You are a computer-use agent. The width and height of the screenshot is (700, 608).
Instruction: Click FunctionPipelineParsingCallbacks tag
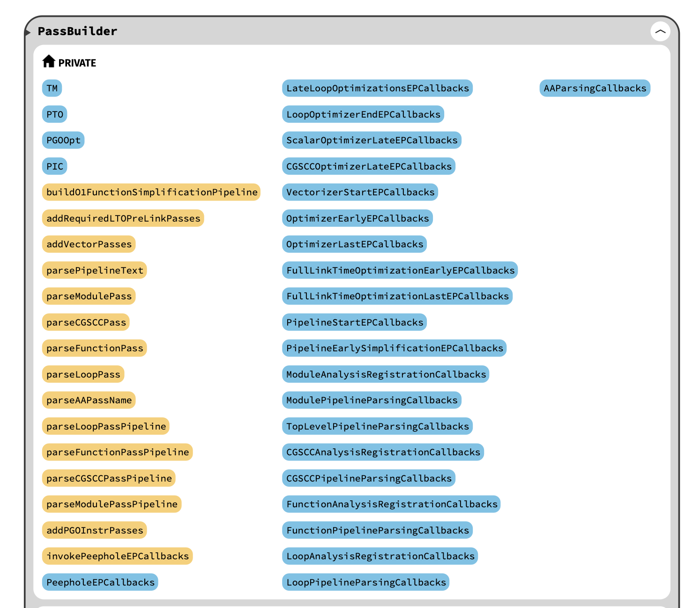[377, 530]
